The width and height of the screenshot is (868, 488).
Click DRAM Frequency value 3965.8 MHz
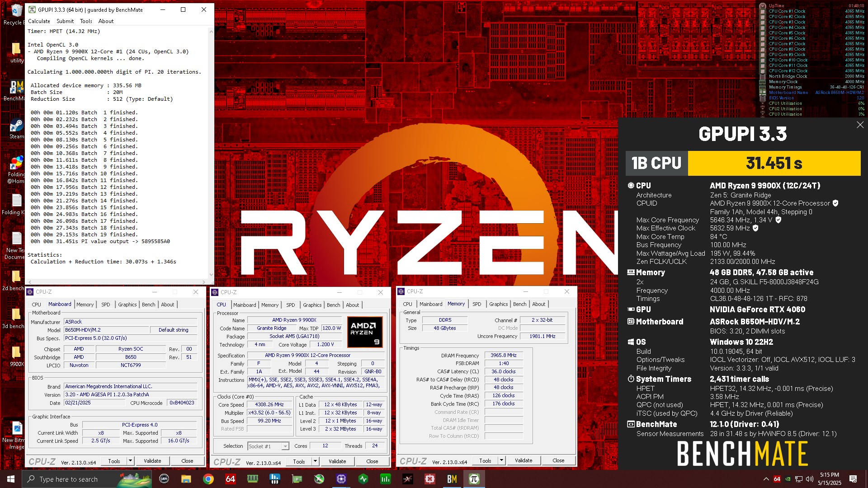point(504,356)
